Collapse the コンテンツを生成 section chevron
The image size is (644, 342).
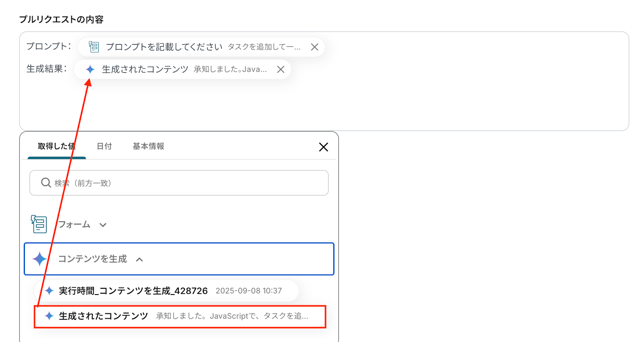[139, 260]
